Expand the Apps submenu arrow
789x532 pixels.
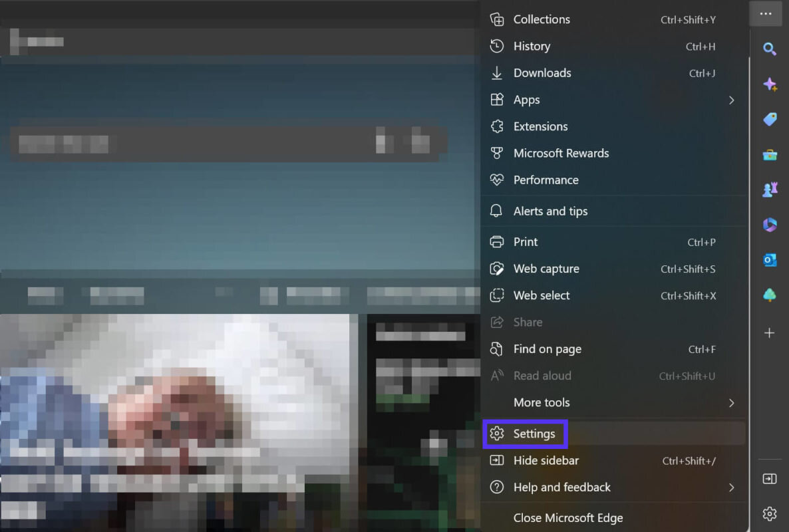731,100
